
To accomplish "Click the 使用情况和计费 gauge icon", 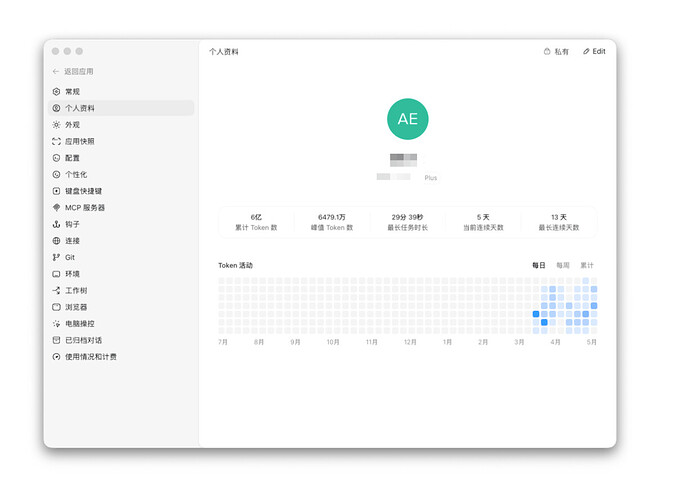I will (56, 357).
